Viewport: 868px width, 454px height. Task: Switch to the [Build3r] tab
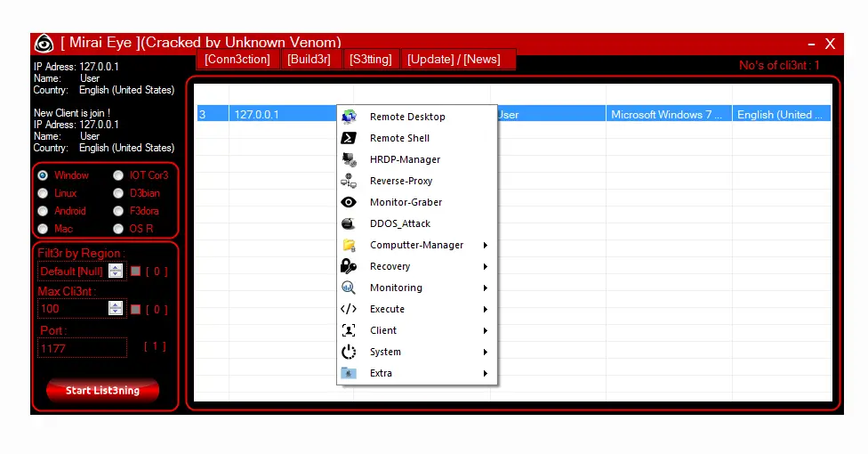click(x=309, y=60)
